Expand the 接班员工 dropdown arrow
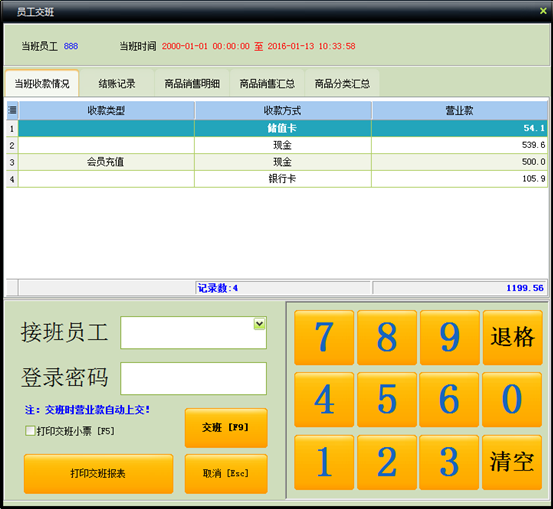 click(260, 323)
